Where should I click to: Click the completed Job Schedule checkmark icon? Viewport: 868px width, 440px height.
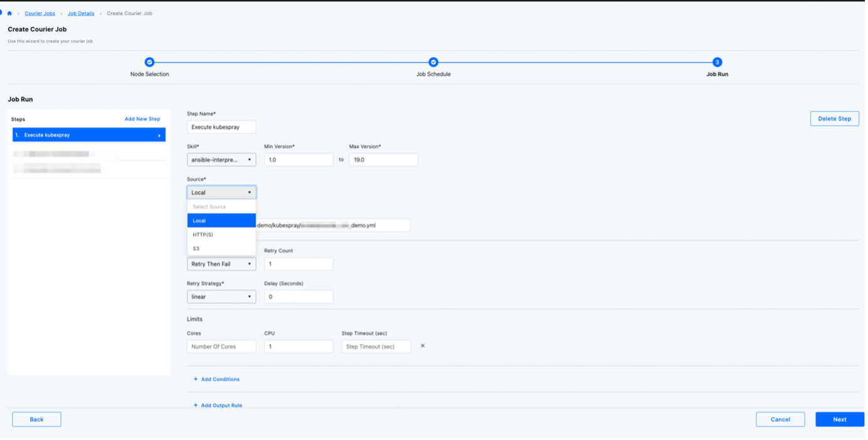(433, 62)
